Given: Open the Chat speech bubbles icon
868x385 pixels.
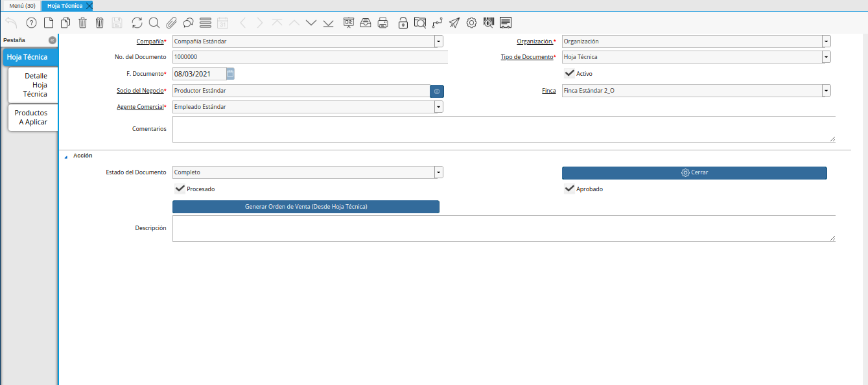Looking at the screenshot, I should 188,23.
